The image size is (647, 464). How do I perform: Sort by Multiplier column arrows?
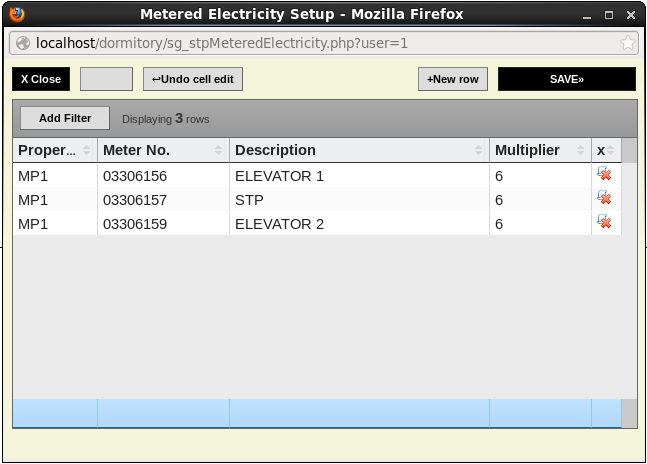click(580, 150)
